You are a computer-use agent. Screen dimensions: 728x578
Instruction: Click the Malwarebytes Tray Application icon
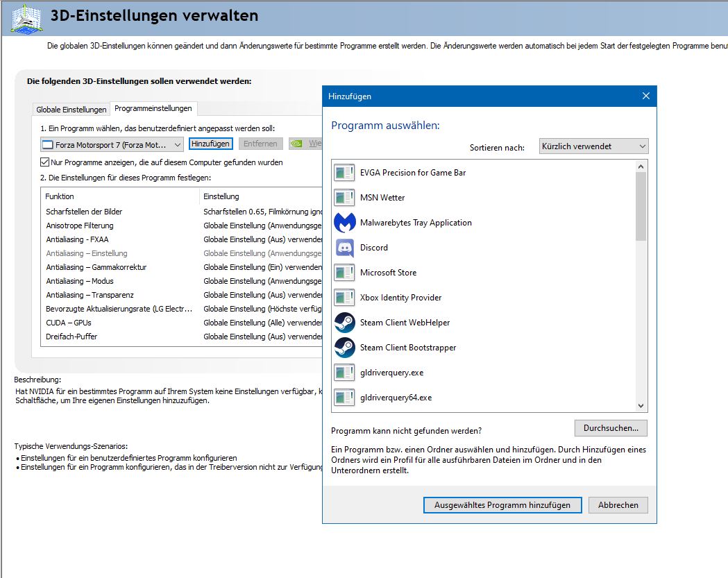pos(344,223)
